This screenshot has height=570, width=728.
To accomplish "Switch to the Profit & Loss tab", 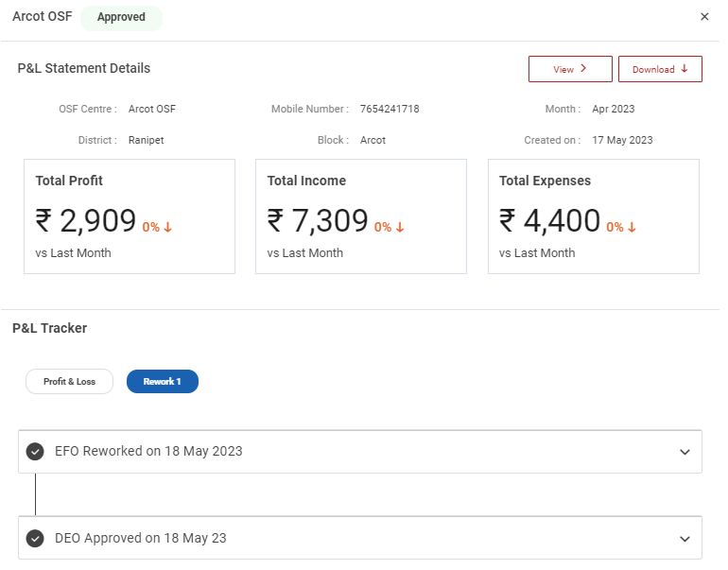I will click(69, 382).
